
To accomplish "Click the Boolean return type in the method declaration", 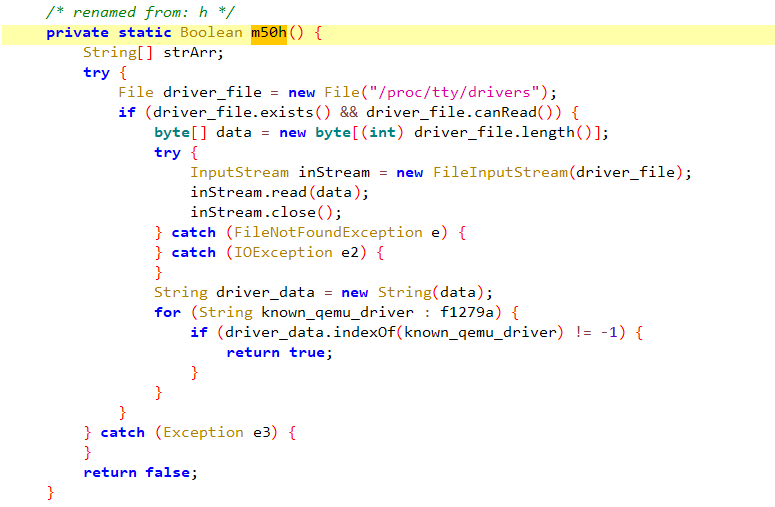I will pyautogui.click(x=211, y=33).
